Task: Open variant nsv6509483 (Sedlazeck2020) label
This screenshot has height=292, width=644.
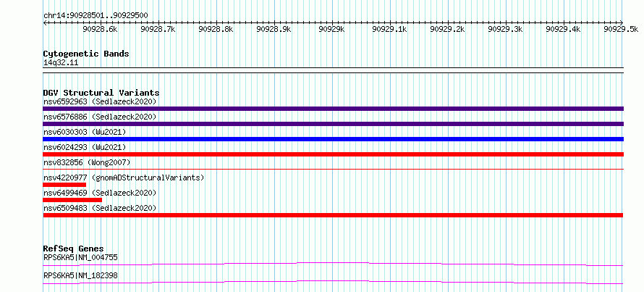Action: (100, 208)
